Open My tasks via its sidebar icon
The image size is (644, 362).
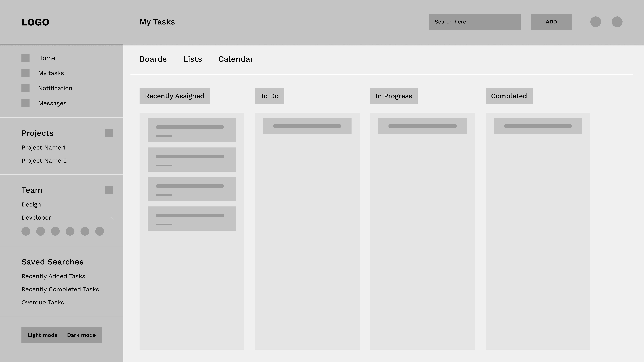click(x=25, y=73)
